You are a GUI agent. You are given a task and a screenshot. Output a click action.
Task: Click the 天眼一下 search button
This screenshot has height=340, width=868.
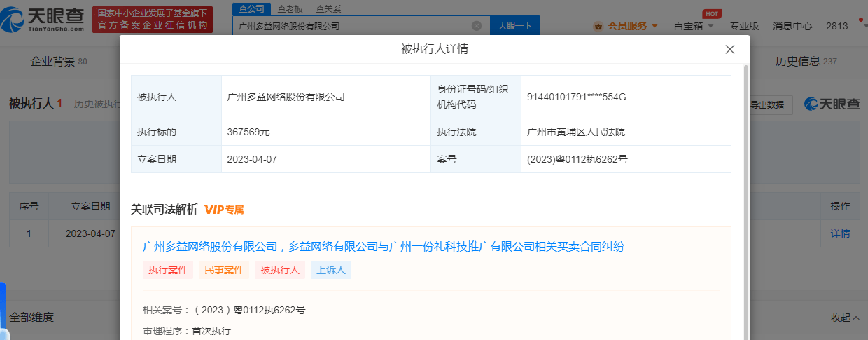(514, 26)
